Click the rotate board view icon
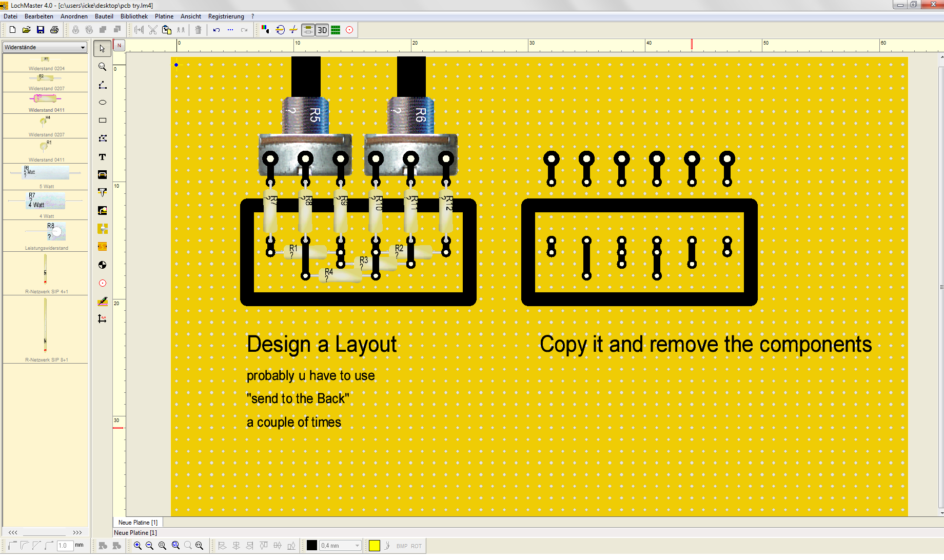The image size is (944, 560). [x=280, y=30]
